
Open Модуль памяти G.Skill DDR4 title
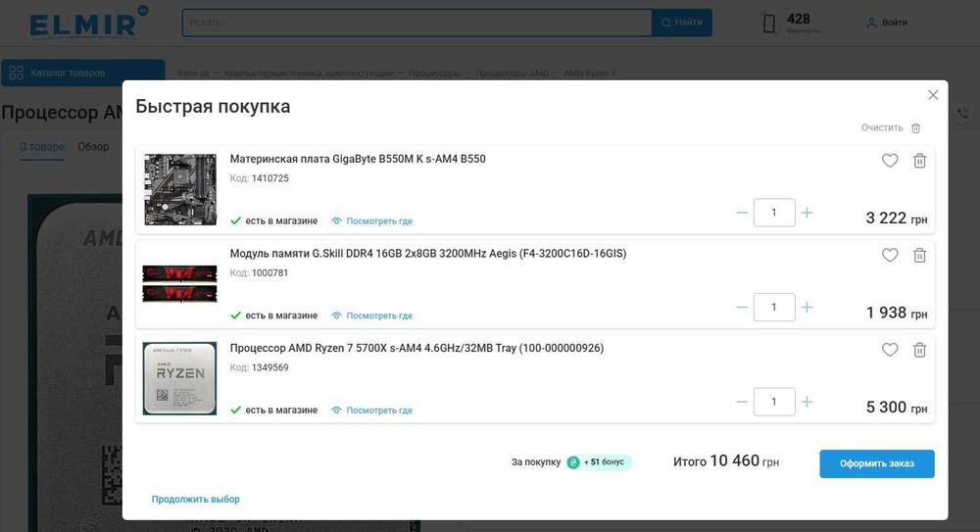(428, 253)
